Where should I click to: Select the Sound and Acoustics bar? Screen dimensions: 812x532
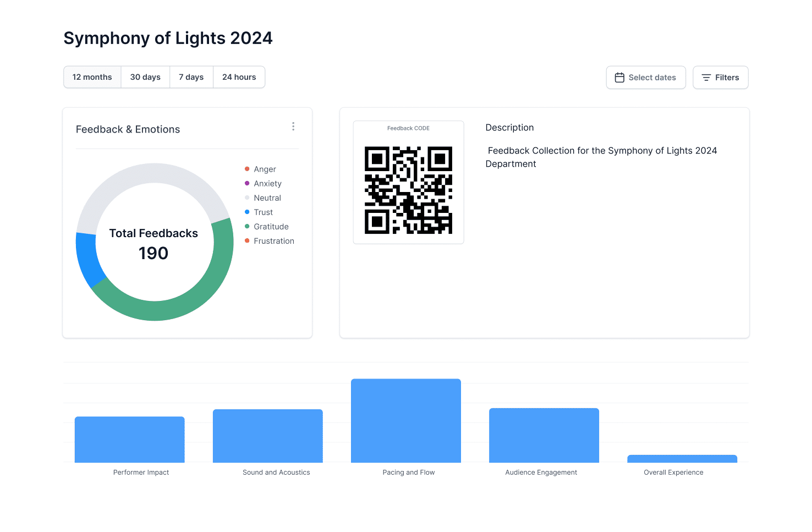click(268, 436)
